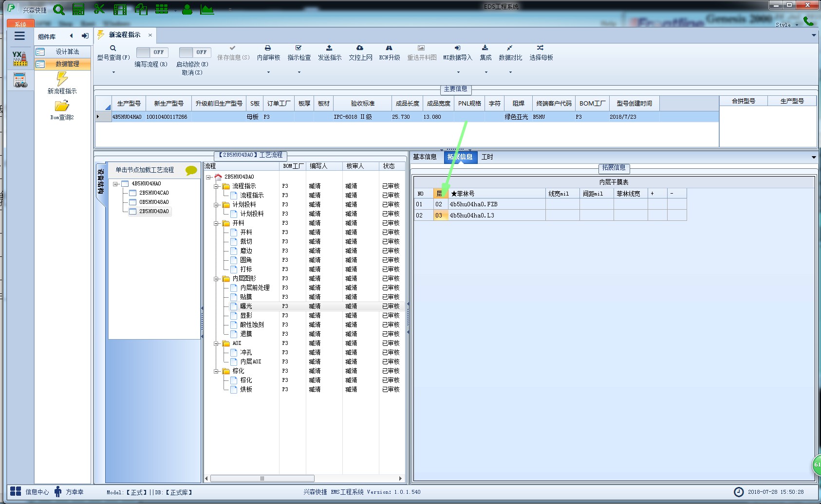The image size is (821, 504).
Task: Click 数据对比 compare toolbar icon
Action: coord(509,48)
